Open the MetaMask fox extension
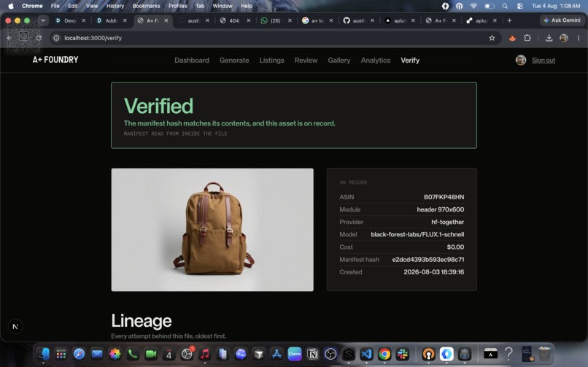Screen dimensions: 588x367 tap(512, 38)
